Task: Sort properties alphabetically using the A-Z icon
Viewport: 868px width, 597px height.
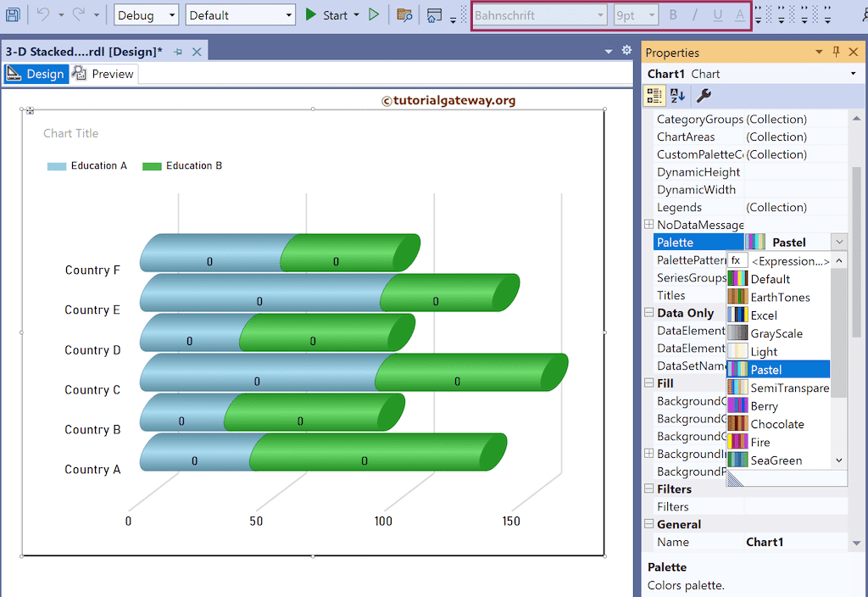Action: [x=678, y=96]
